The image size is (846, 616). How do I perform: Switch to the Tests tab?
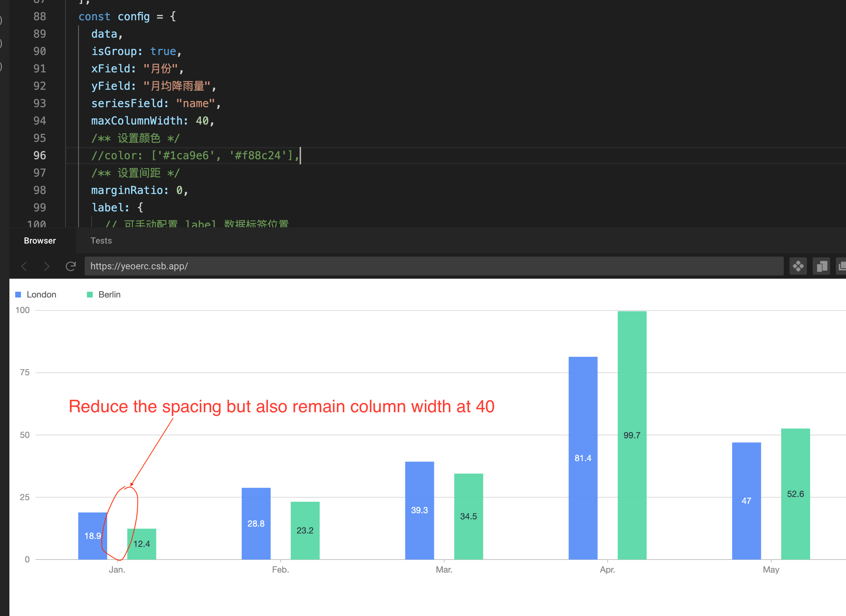pos(101,241)
